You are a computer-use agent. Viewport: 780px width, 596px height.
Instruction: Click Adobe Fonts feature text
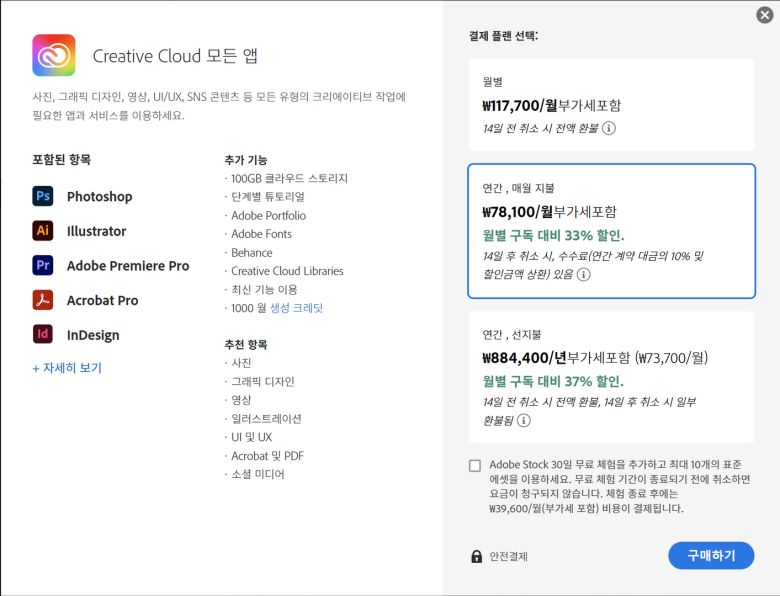pos(262,234)
